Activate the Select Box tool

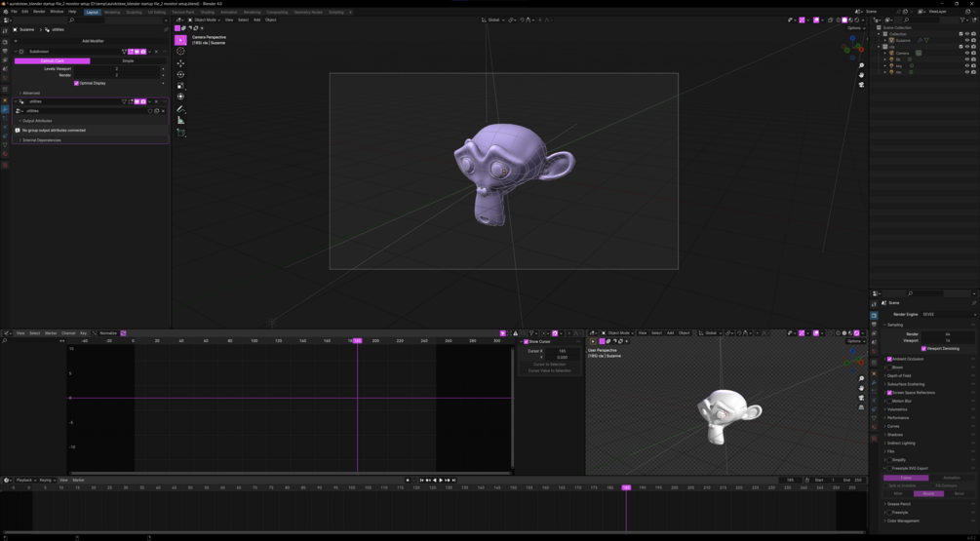coord(180,40)
